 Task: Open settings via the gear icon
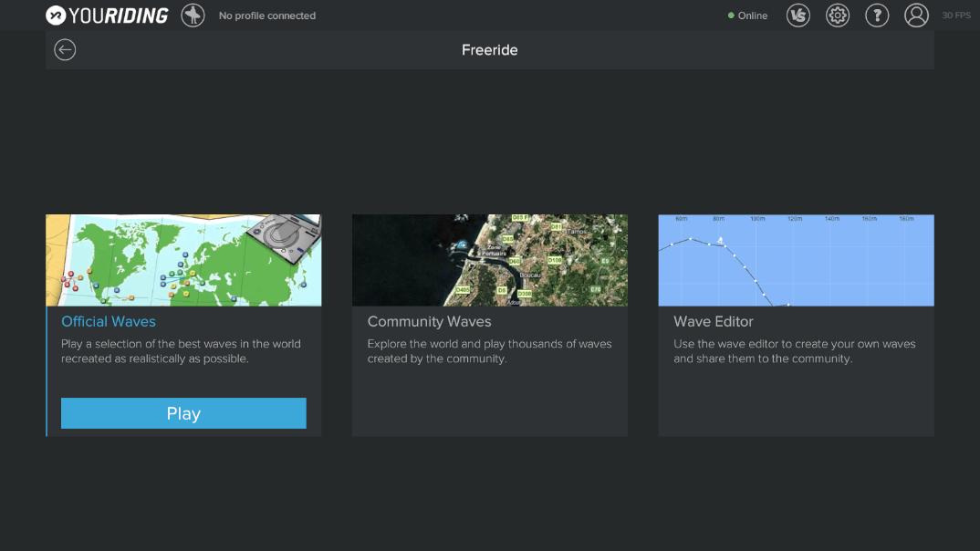[x=838, y=16]
